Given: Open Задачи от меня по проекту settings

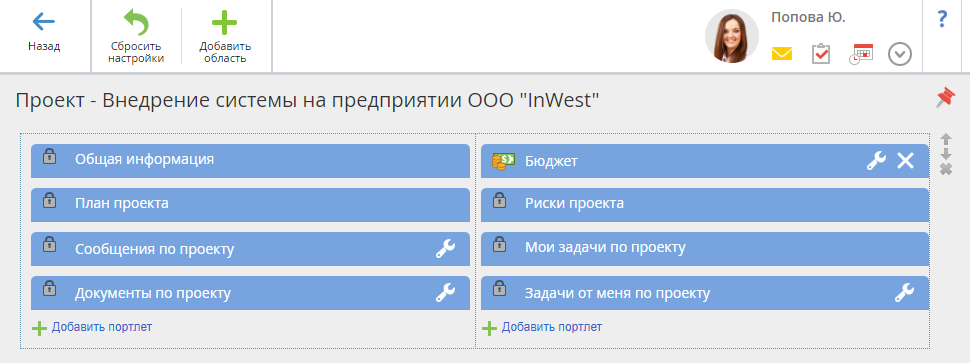Looking at the screenshot, I should point(904,293).
